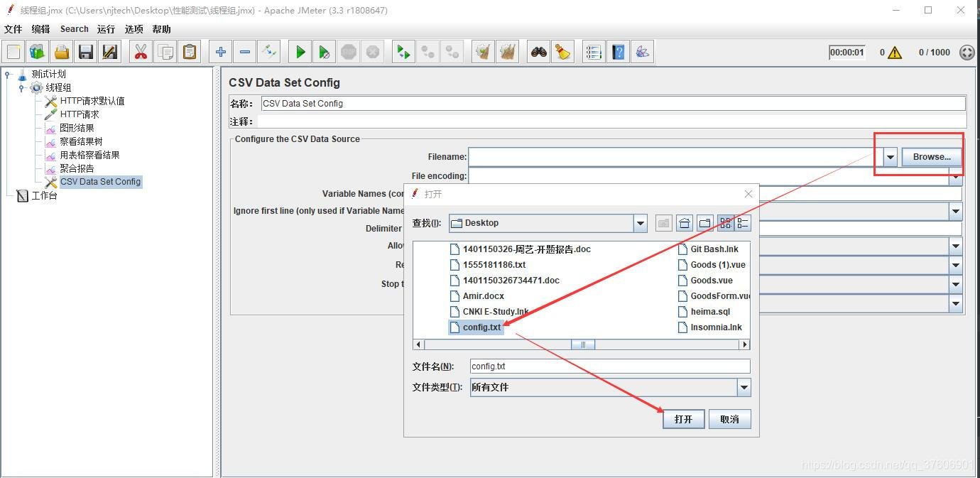Clear results with the single broom icon
980x478 pixels.
(484, 52)
